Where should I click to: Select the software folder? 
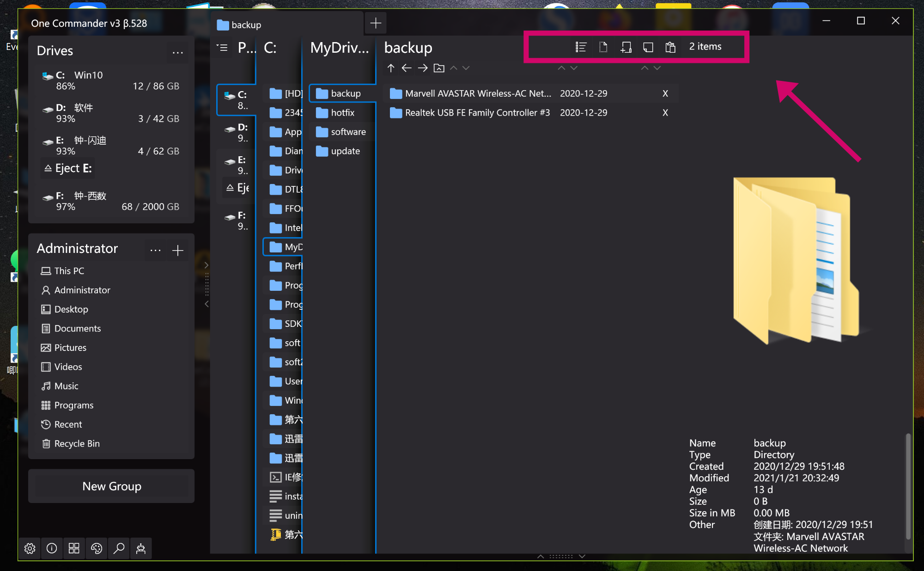pos(342,132)
